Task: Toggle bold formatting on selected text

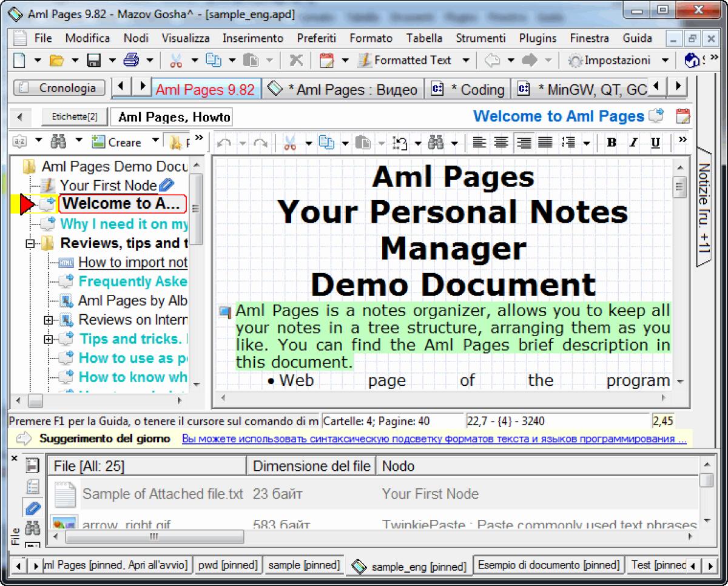Action: pyautogui.click(x=612, y=142)
